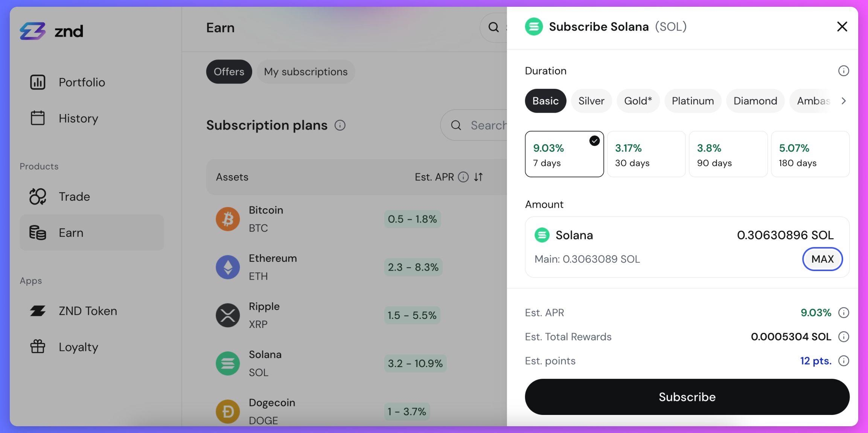Open the Portfolio page from sidebar
The image size is (868, 433).
[82, 82]
